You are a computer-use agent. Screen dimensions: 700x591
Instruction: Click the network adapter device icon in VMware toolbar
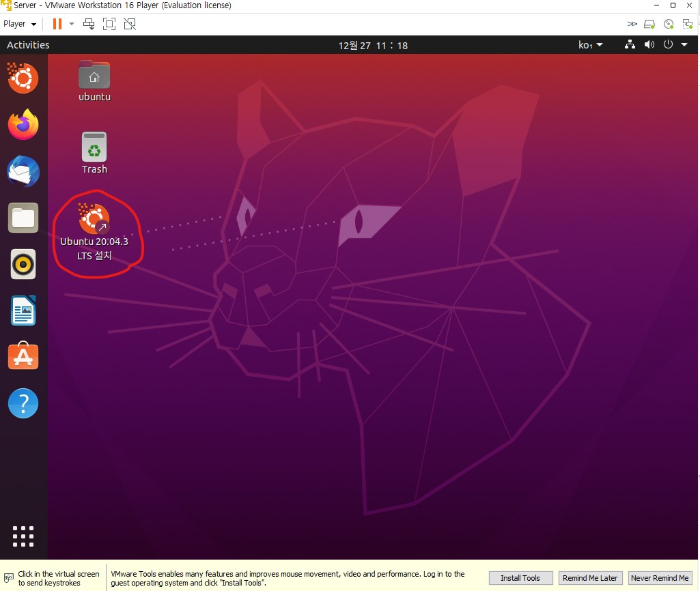(x=688, y=24)
